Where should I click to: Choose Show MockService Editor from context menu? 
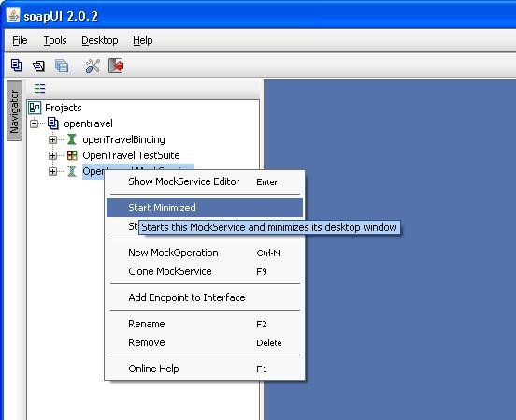(x=205, y=181)
